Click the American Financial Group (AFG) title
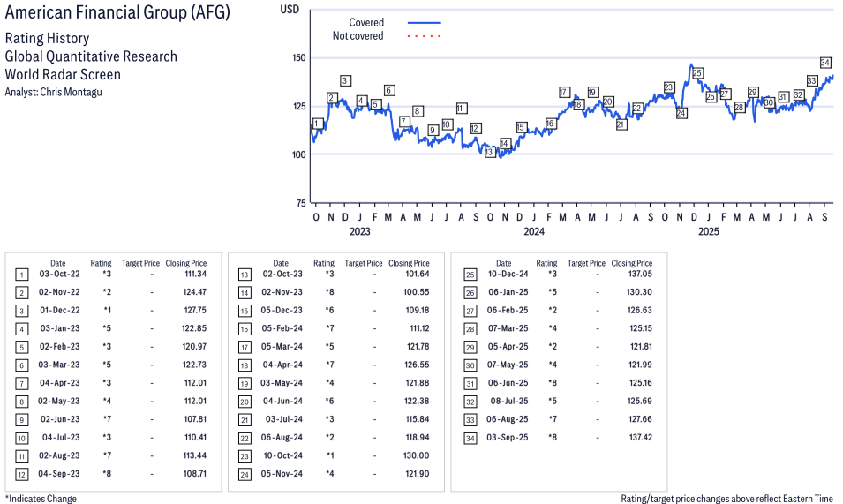 click(117, 13)
